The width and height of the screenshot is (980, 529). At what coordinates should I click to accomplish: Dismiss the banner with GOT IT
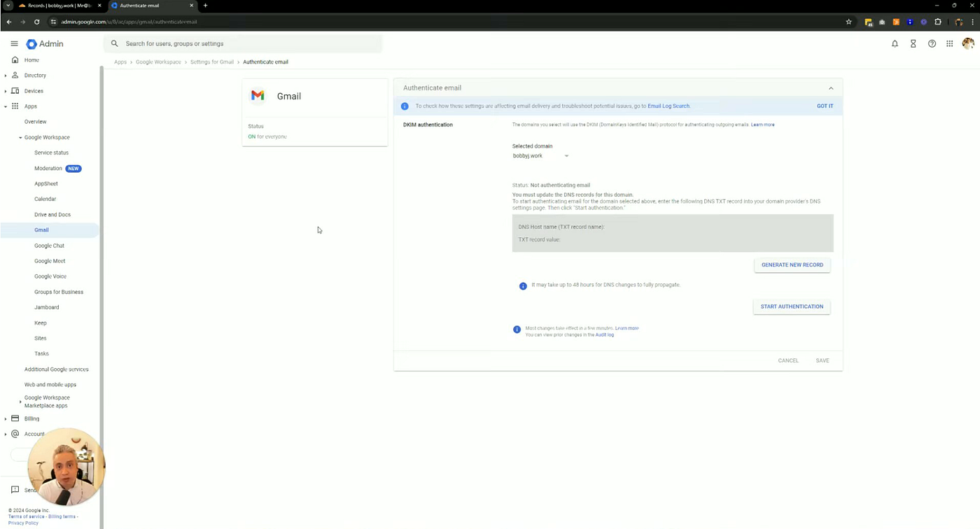click(x=825, y=106)
